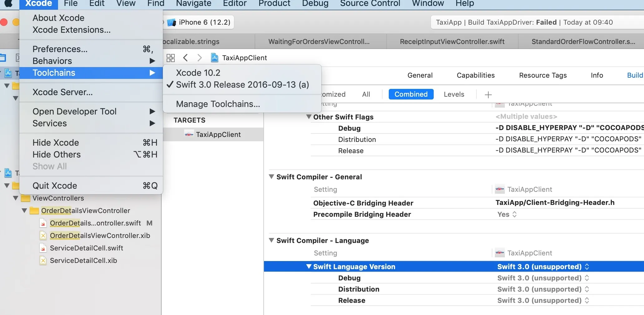Open the Source Control menu
The width and height of the screenshot is (644, 315).
[370, 3]
